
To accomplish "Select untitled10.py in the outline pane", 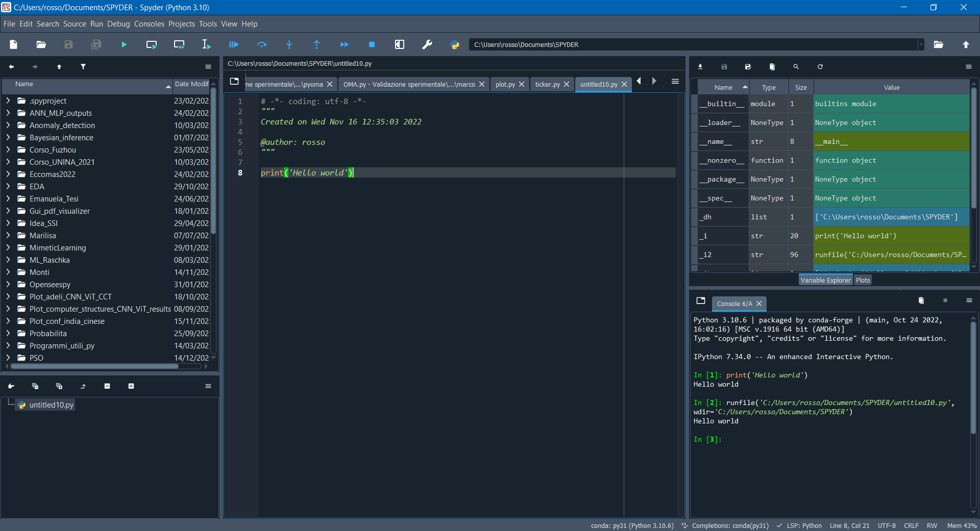I will point(51,405).
